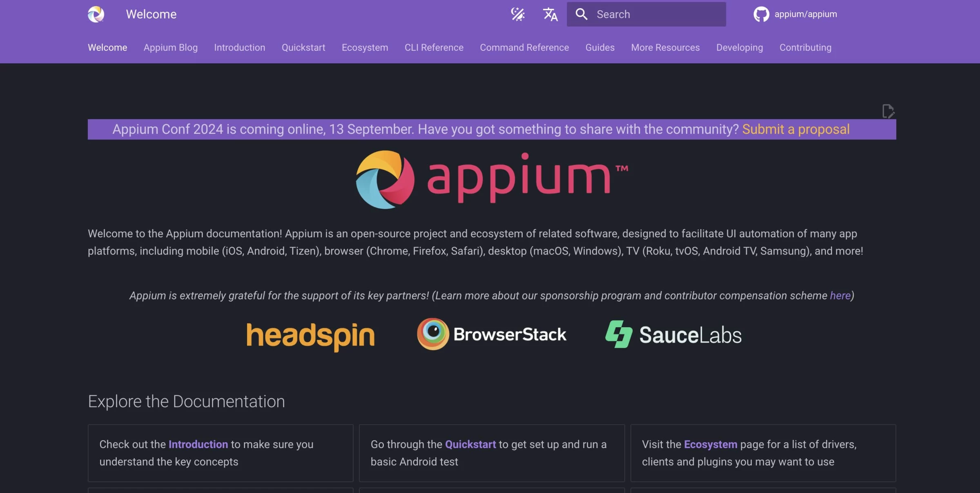Click the large Appium logo image

click(492, 179)
